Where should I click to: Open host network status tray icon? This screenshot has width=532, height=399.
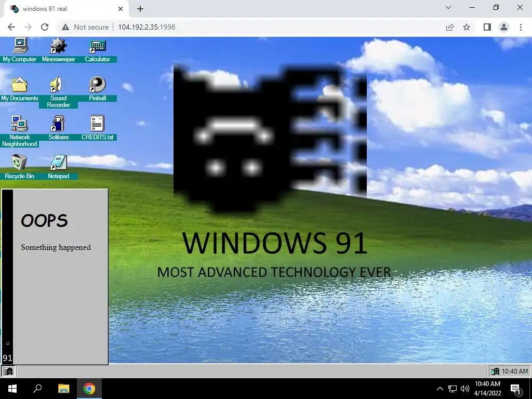pyautogui.click(x=453, y=389)
